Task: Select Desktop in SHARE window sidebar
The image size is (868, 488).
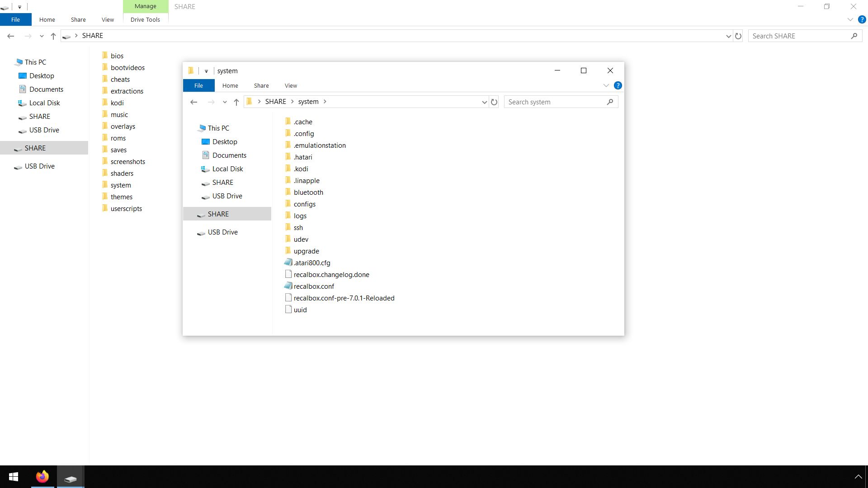Action: pyautogui.click(x=42, y=75)
